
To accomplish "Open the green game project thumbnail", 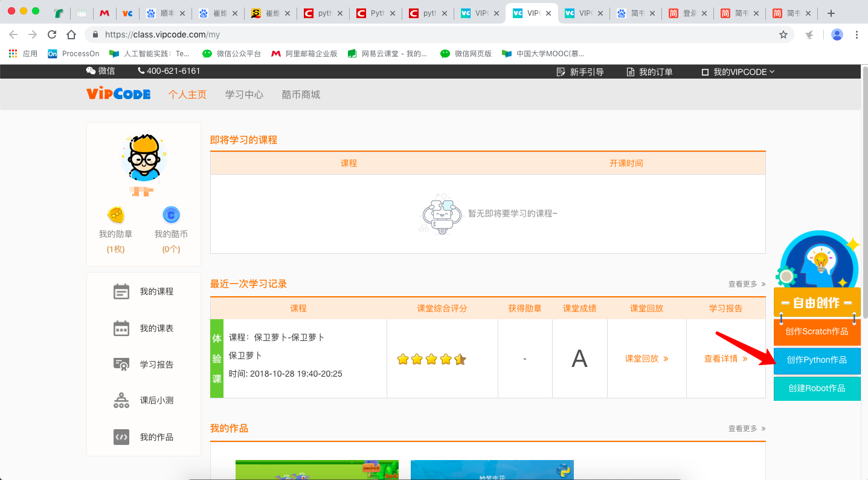I will pyautogui.click(x=317, y=470).
